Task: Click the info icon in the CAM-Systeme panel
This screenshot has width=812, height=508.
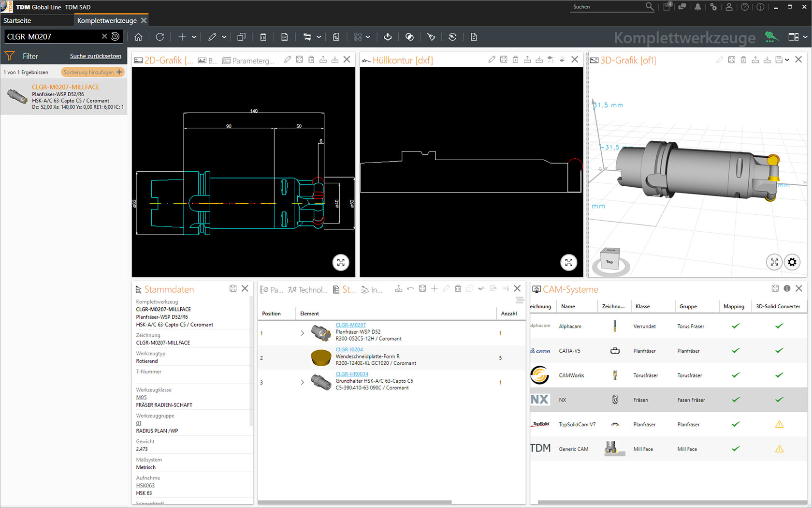Action: click(787, 288)
